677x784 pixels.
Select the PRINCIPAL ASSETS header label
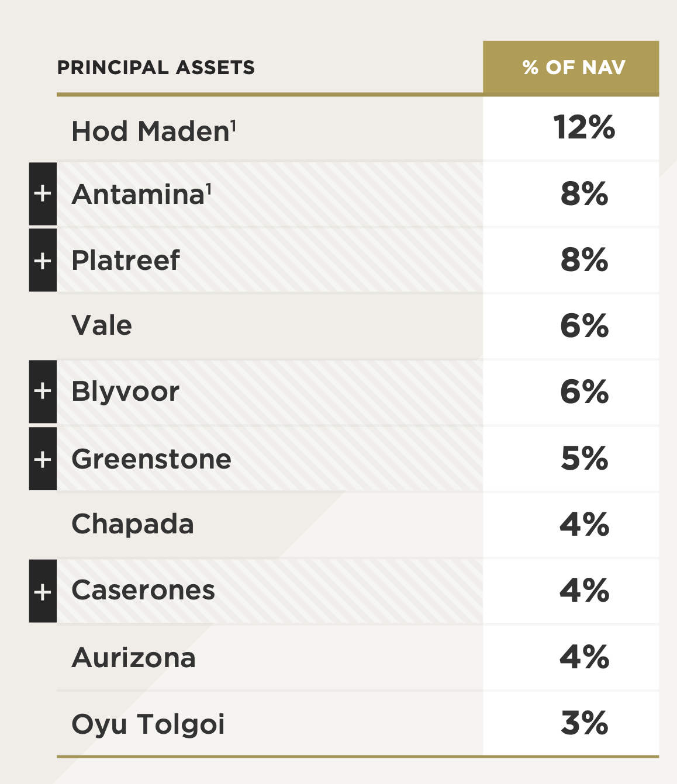pyautogui.click(x=156, y=68)
